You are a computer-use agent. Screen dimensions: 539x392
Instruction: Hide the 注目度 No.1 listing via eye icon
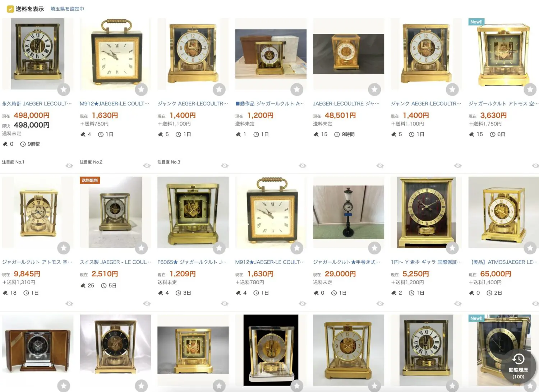click(69, 166)
